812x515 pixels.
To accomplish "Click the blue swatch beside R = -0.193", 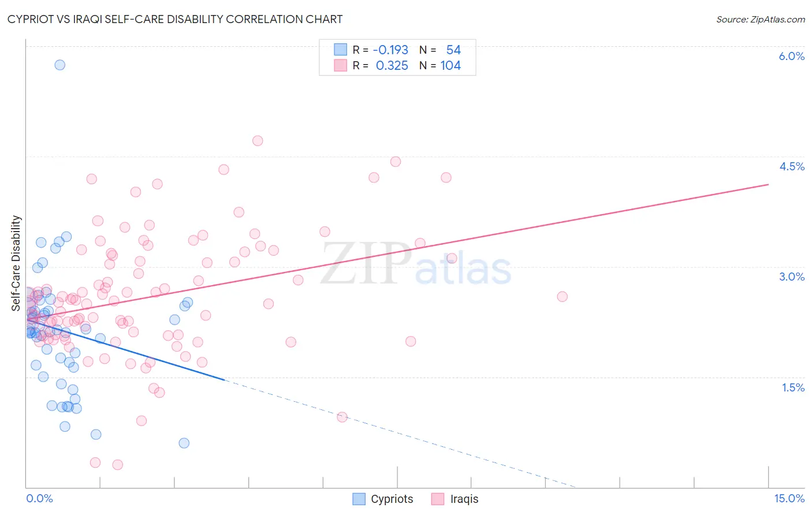I will click(340, 50).
